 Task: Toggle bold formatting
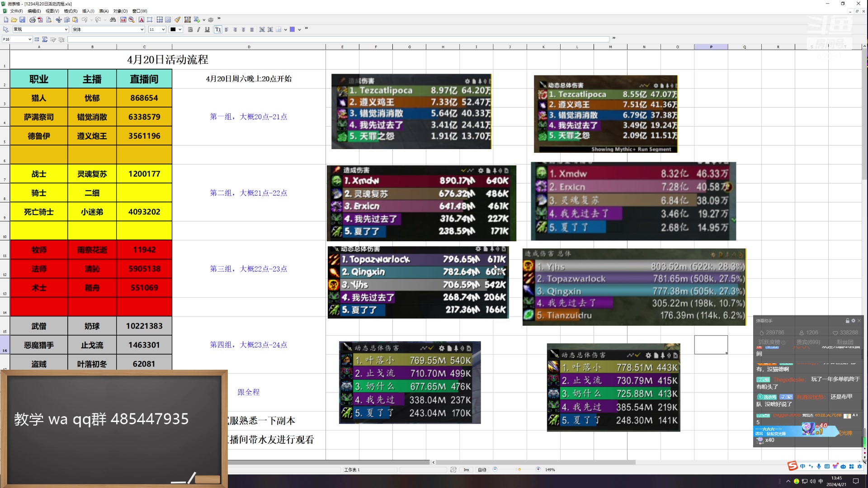pos(190,29)
